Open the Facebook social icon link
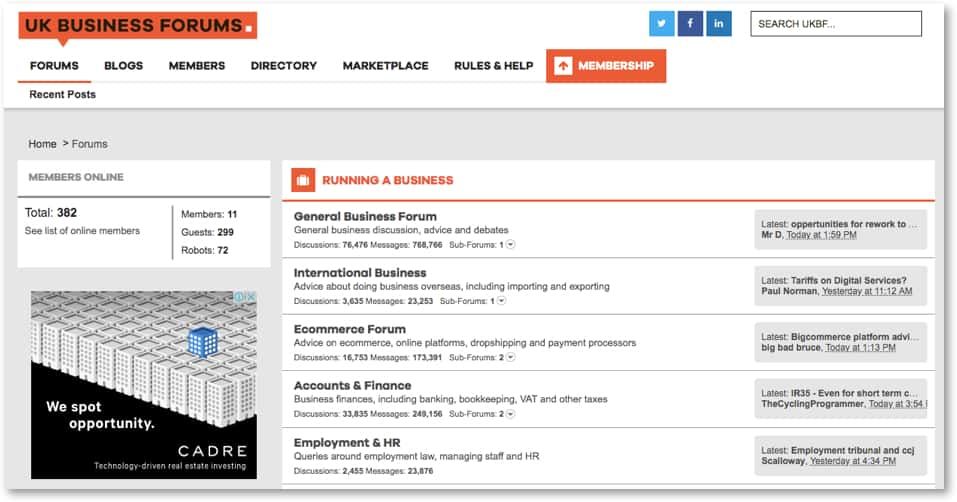 690,24
